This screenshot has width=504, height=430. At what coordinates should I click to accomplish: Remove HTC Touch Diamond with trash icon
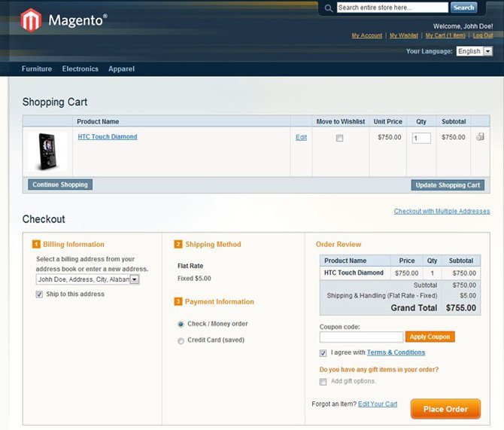tap(480, 137)
